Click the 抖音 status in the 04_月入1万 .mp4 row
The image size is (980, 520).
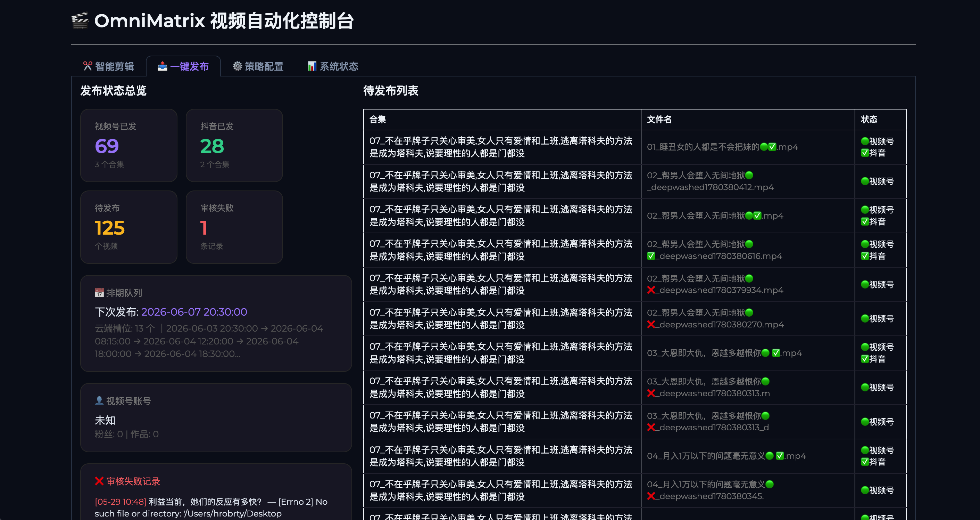tap(873, 462)
